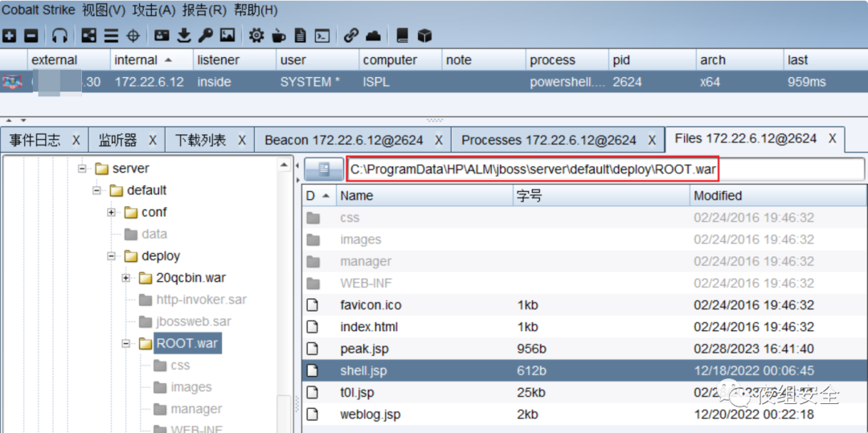Select the index.html file row
Image resolution: width=868 pixels, height=433 pixels.
coord(584,328)
